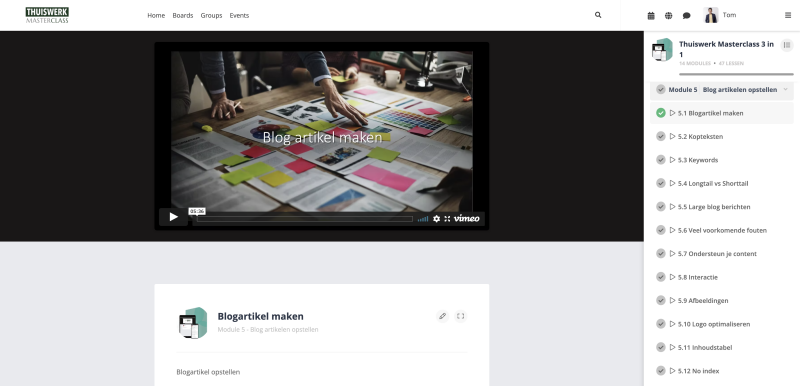This screenshot has width=800, height=386.
Task: Click the course thumbnail in sidebar header
Action: coord(662,49)
